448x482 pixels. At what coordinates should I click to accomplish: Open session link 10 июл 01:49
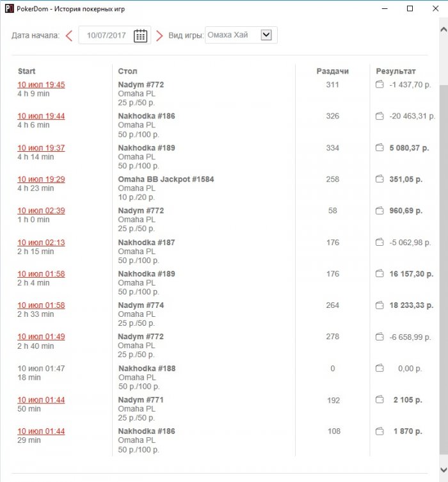(41, 337)
